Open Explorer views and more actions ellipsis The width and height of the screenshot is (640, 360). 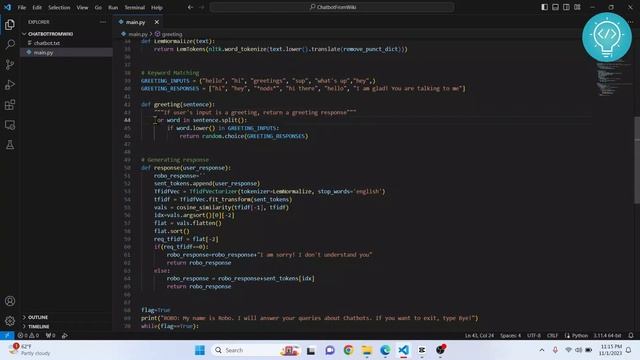pos(103,22)
